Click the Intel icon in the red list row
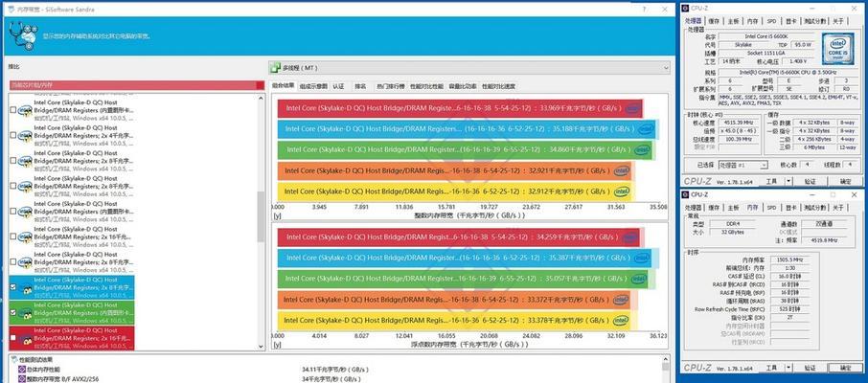 coord(25,339)
